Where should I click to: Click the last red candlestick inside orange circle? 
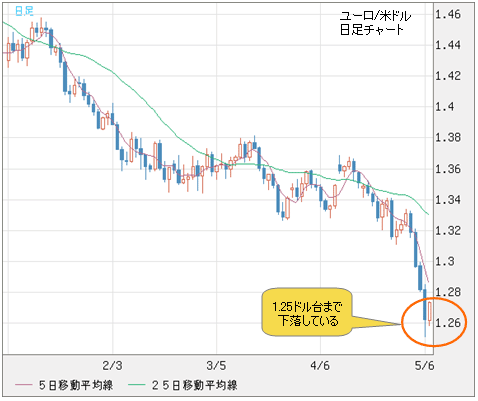[430, 311]
